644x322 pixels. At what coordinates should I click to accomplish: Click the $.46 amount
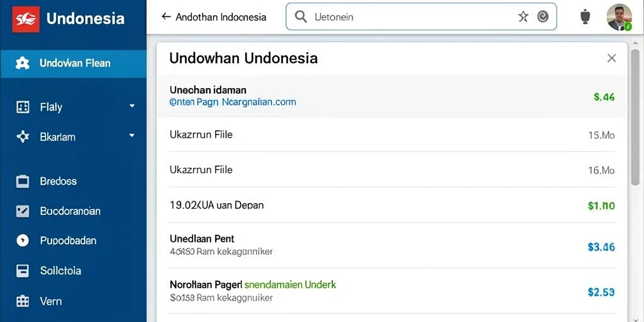(604, 97)
